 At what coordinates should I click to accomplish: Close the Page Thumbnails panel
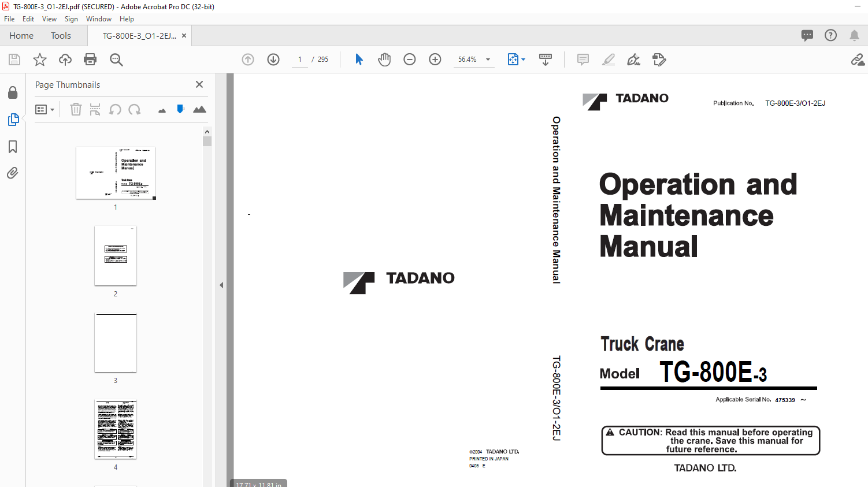199,84
